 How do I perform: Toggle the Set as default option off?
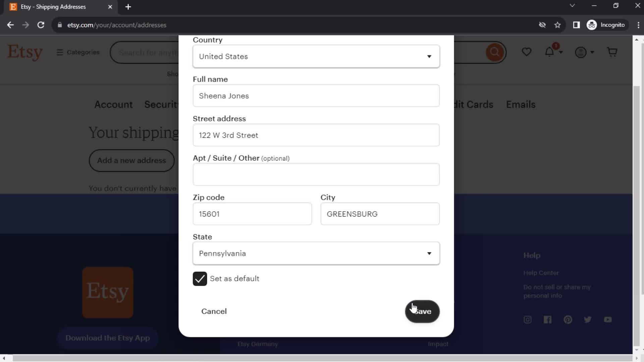tap(200, 279)
